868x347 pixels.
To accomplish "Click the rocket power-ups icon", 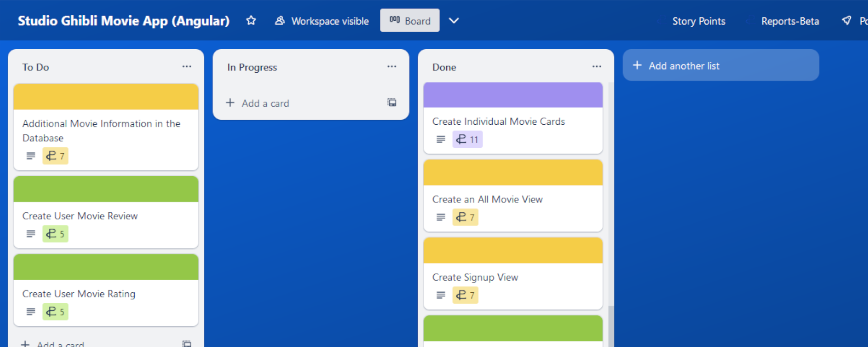I will coord(846,20).
